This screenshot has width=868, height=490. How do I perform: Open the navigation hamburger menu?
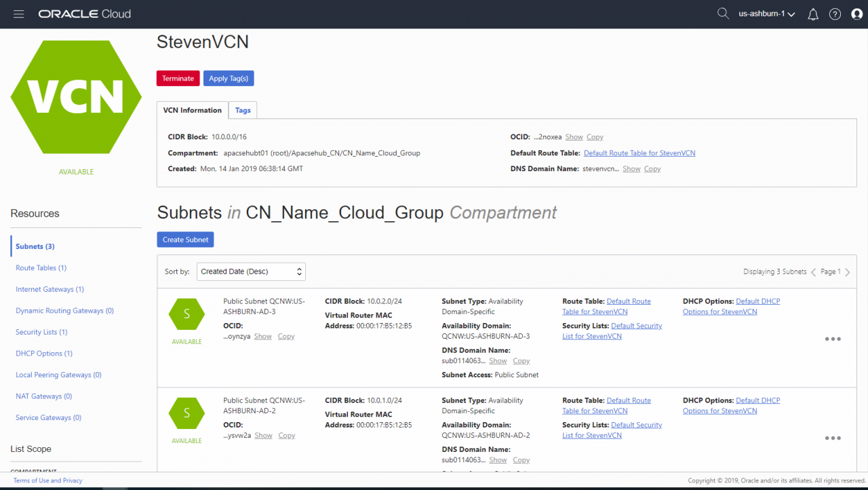click(18, 14)
